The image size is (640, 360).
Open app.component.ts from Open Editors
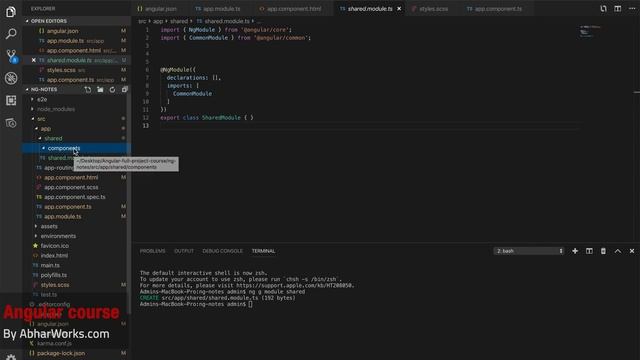[x=76, y=80]
